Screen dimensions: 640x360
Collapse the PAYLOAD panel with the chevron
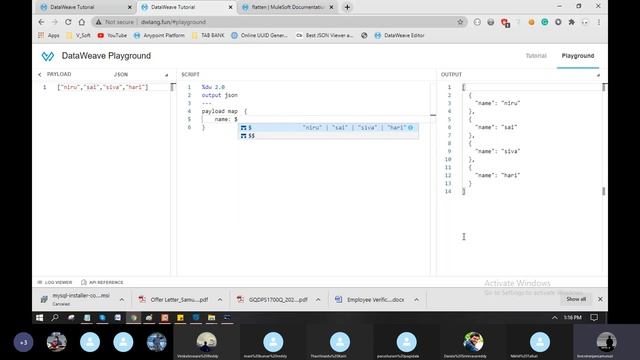coord(40,75)
